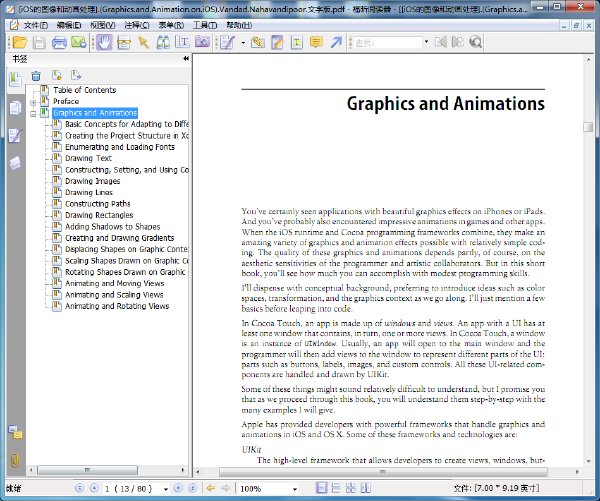Viewport: 600px width, 501px height.
Task: Click the Snapshot camera tool
Action: point(202,42)
